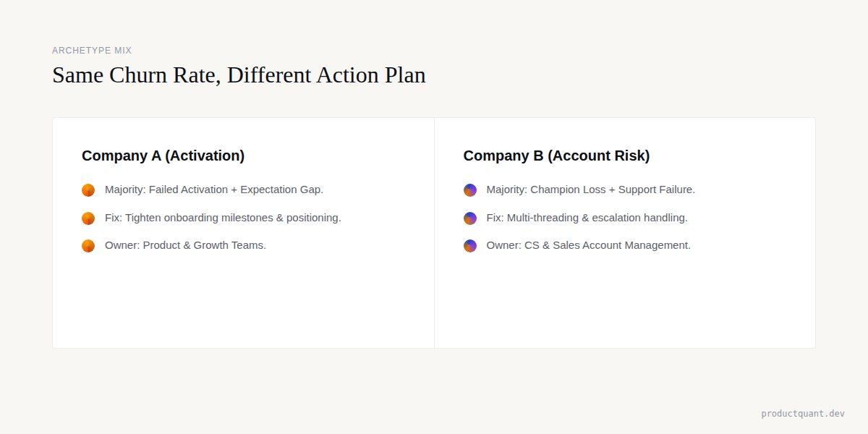Click Fix: Tighten onboarding milestones text

click(223, 218)
